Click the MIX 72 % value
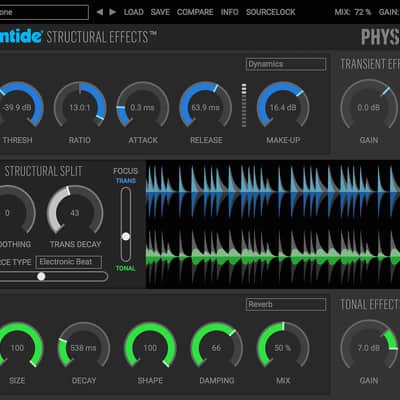Viewport: 400px width, 400px height. coord(353,12)
